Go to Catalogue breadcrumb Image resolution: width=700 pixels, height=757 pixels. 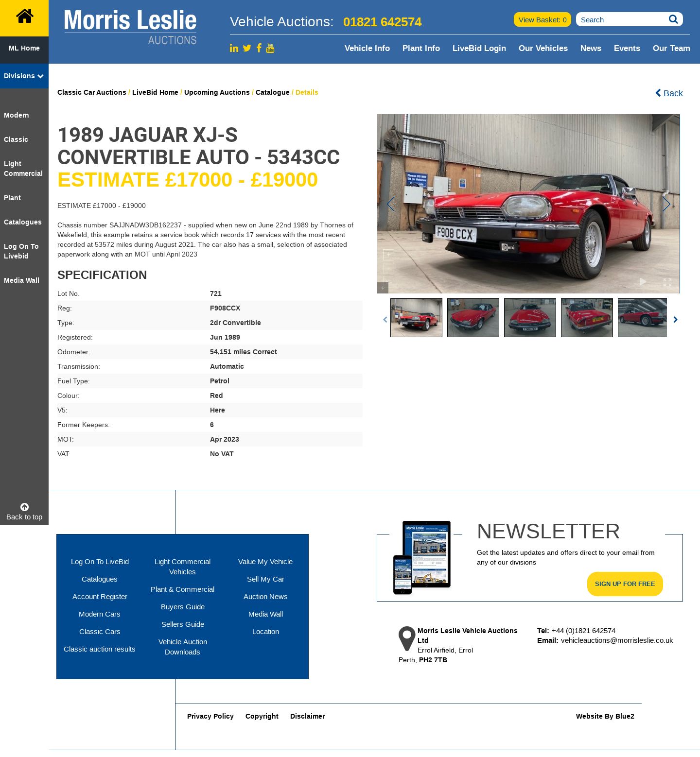[273, 92]
